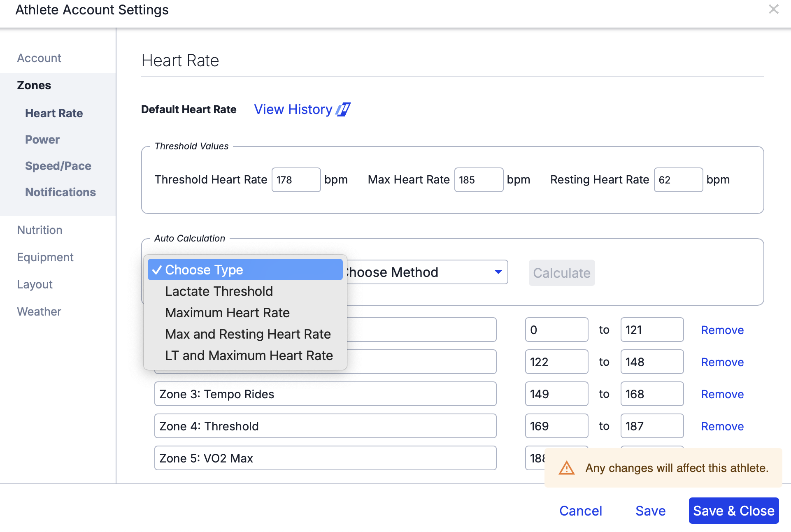The width and height of the screenshot is (791, 532).
Task: Edit the Resting Heart Rate field
Action: coord(678,180)
